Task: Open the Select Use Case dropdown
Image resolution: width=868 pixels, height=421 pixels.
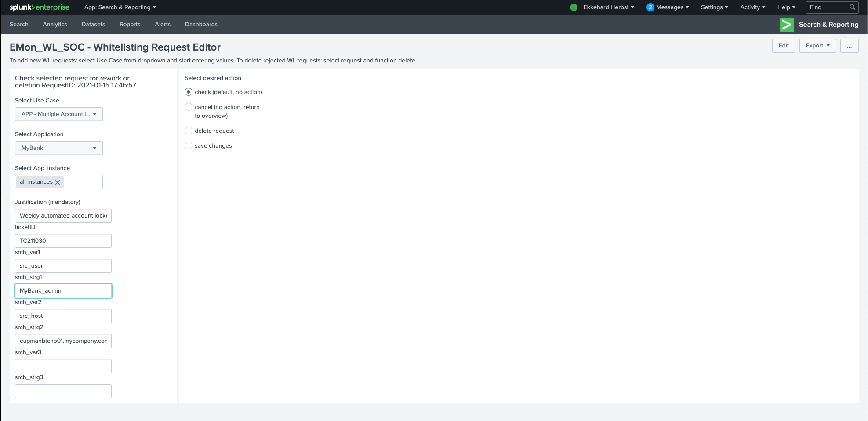Action: pyautogui.click(x=59, y=114)
